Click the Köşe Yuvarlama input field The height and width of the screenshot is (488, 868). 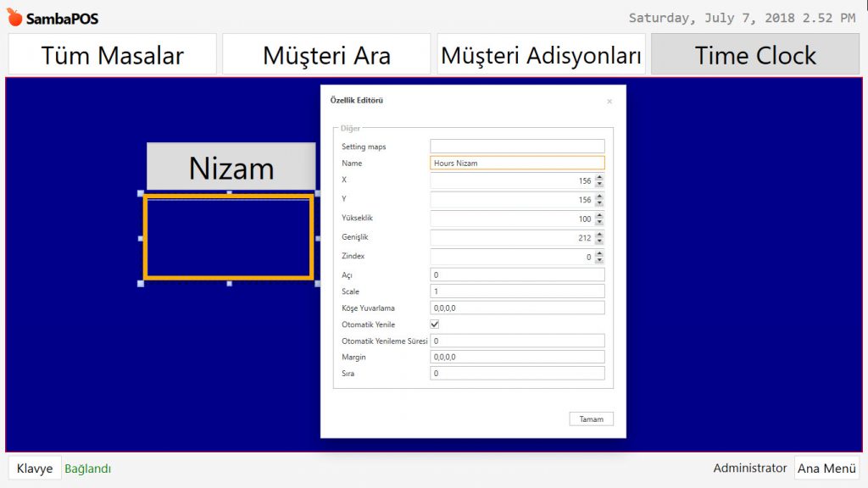pos(517,308)
